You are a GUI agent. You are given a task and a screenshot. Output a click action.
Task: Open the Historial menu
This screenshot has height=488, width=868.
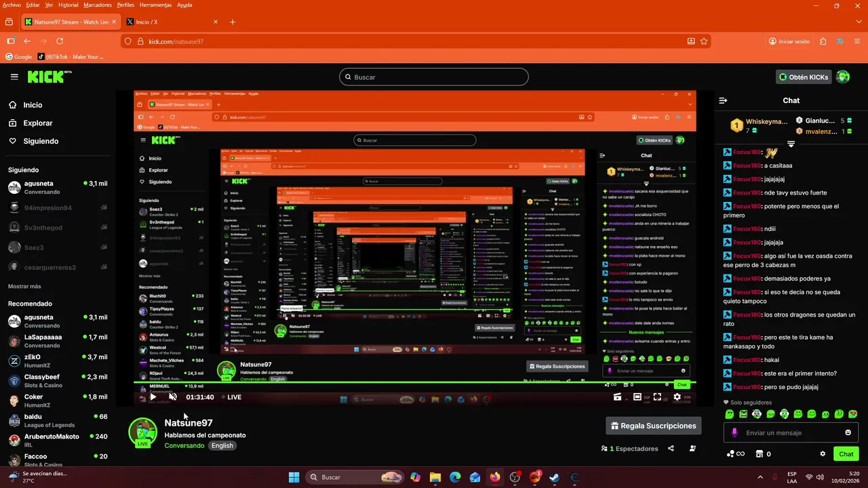(x=68, y=5)
